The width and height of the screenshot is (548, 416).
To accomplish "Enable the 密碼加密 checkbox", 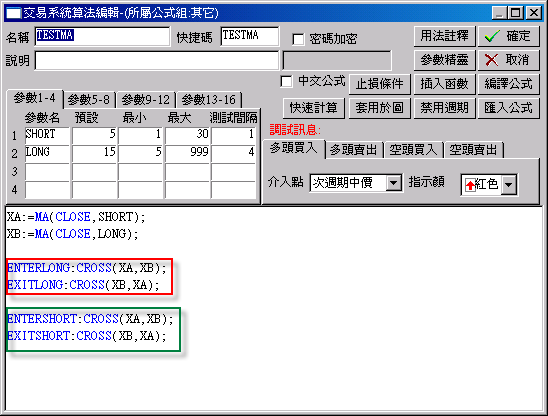I will (298, 39).
